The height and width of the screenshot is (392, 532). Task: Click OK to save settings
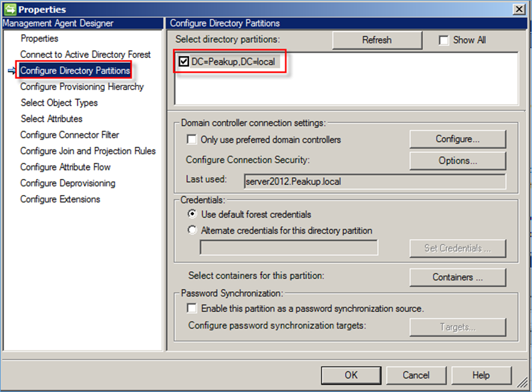(x=351, y=375)
